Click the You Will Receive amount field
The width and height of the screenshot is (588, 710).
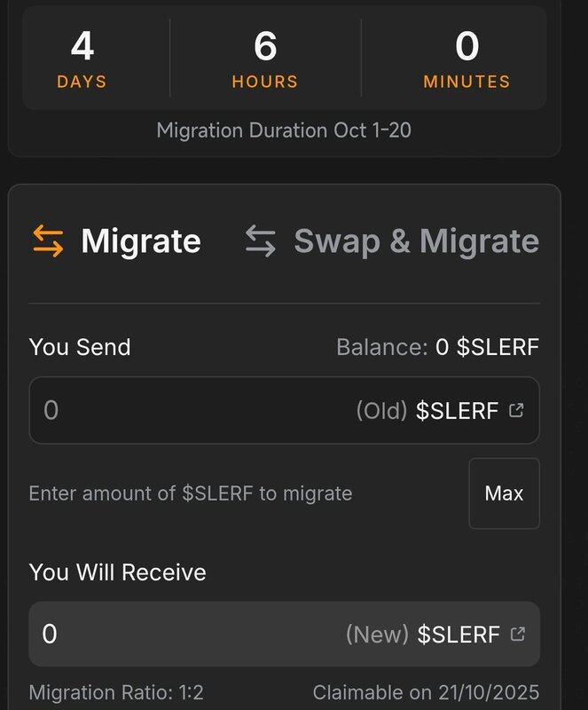tap(177, 634)
